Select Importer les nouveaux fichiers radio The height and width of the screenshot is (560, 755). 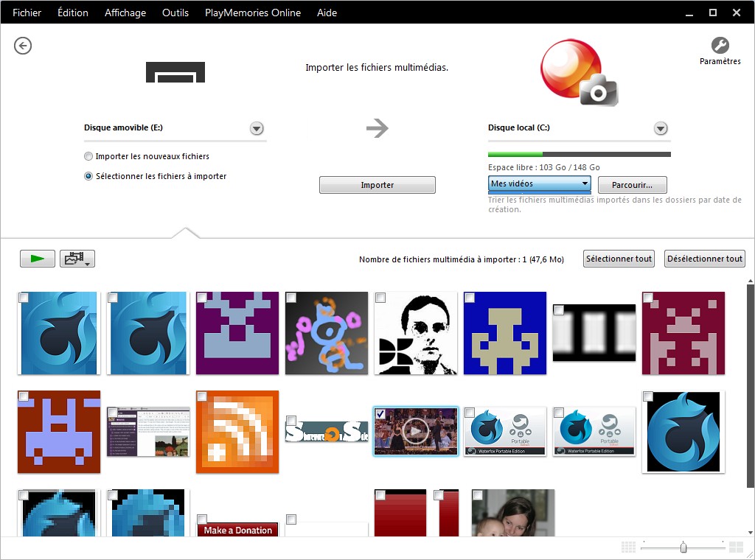coord(88,156)
